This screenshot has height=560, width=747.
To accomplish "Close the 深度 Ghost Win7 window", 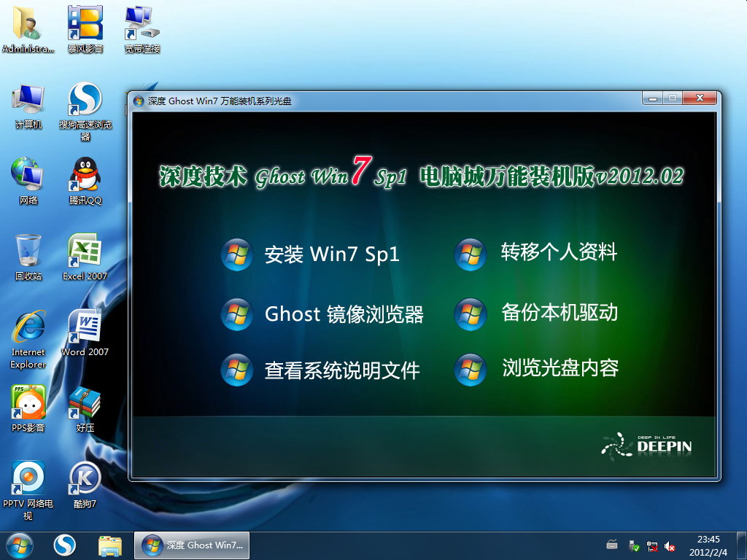I will [700, 98].
